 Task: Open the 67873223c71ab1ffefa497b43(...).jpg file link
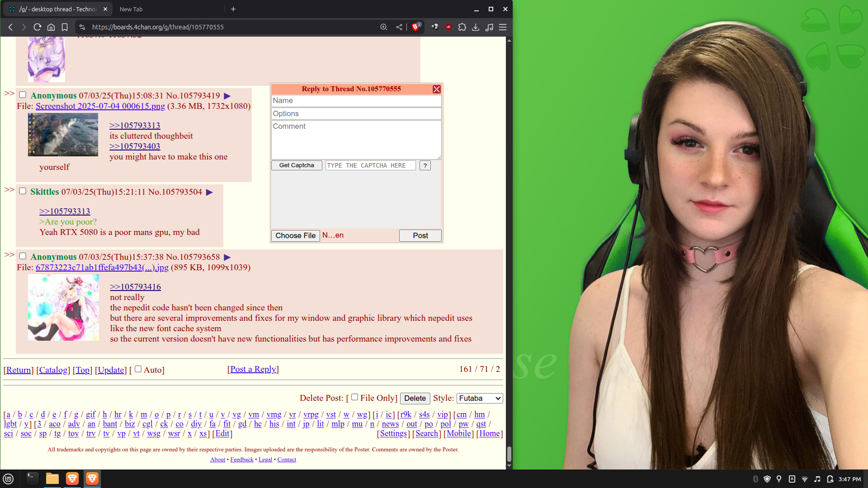(102, 267)
